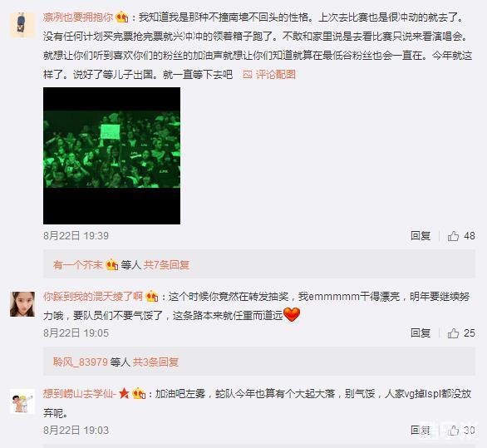Expand 共3条回复 replies

click(x=155, y=362)
